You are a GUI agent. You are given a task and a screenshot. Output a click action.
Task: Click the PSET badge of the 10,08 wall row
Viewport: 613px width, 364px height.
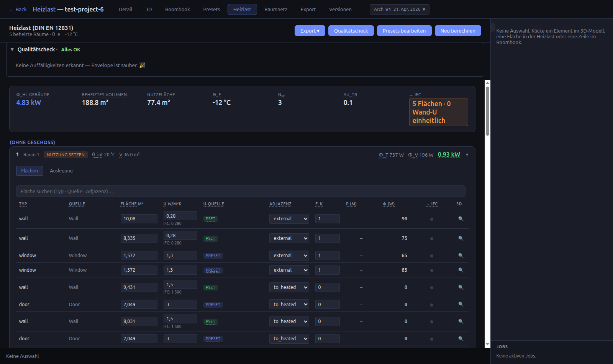coord(210,219)
